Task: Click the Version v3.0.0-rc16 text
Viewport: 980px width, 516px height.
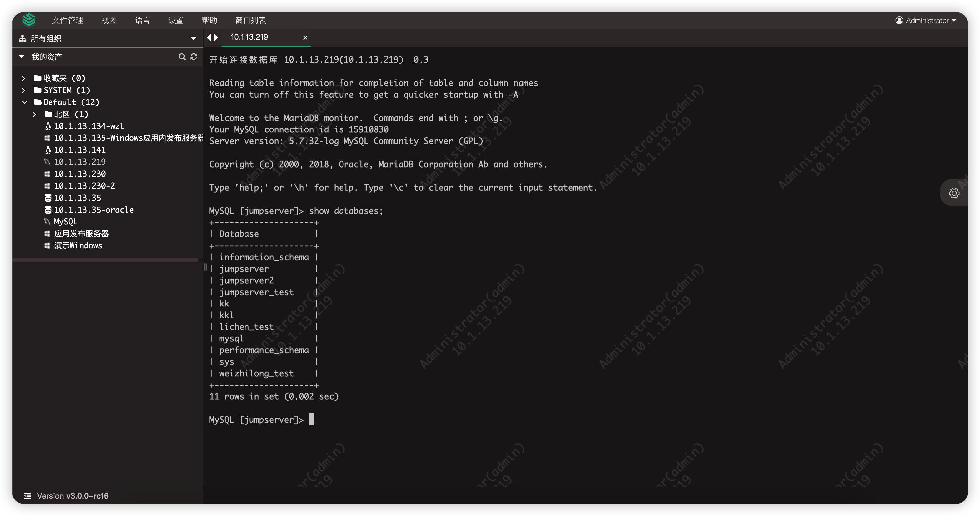Action: [72, 496]
